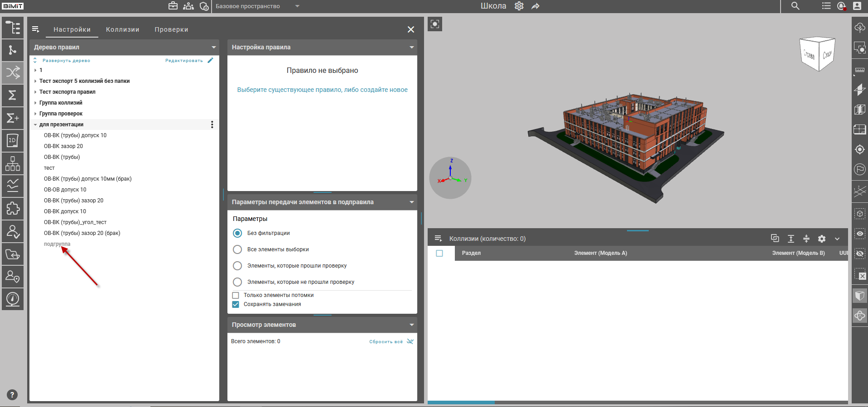Image resolution: width=868 pixels, height=407 pixels.
Task: Click the settings gear next to Школа
Action: 519,6
